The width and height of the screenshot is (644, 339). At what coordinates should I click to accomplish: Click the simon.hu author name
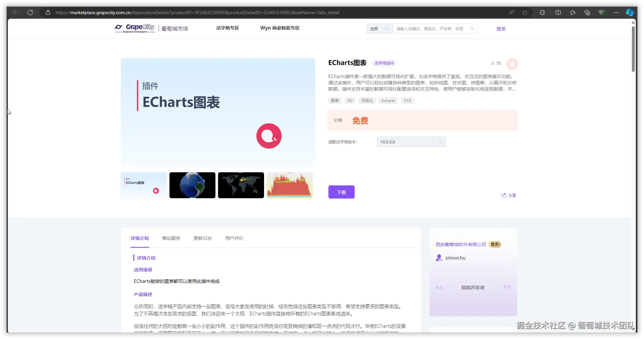(455, 258)
